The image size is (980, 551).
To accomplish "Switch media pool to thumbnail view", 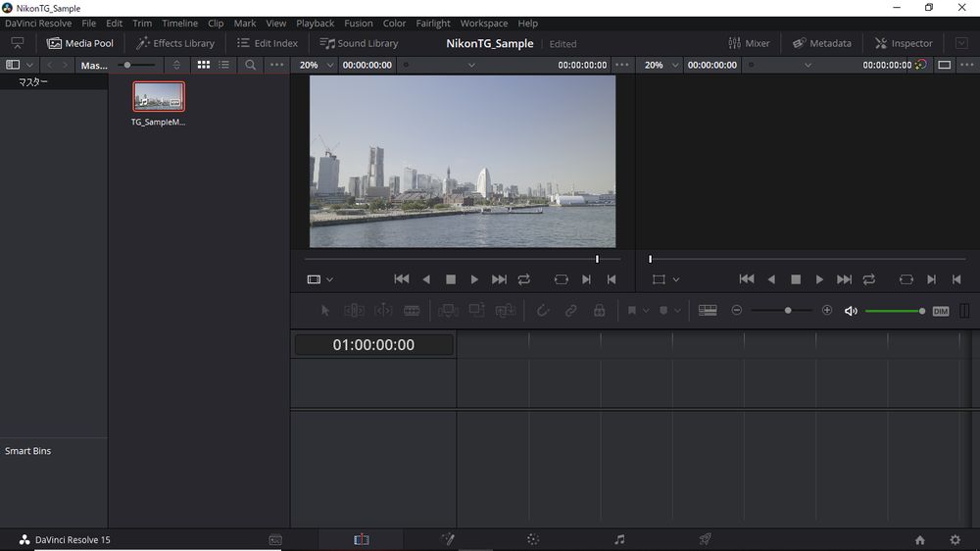I will point(204,65).
